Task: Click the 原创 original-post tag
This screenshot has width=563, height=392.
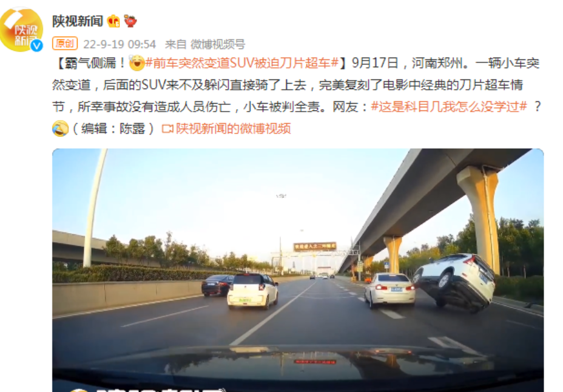Action: pos(65,44)
